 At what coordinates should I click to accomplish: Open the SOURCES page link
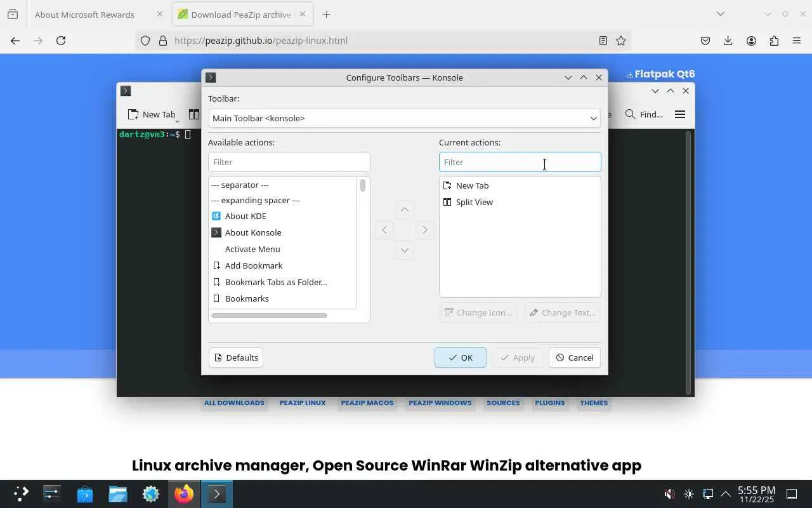[x=503, y=403]
